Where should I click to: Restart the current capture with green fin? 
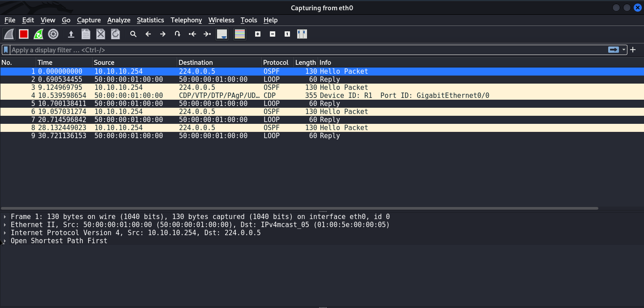click(x=38, y=34)
